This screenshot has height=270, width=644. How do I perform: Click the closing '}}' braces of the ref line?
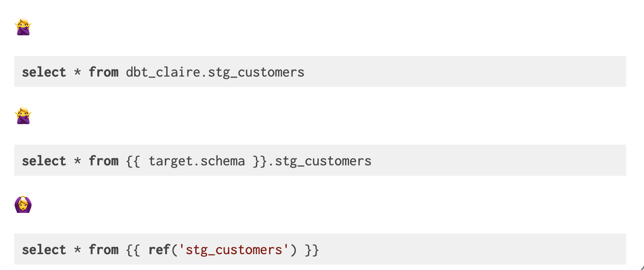pos(312,250)
